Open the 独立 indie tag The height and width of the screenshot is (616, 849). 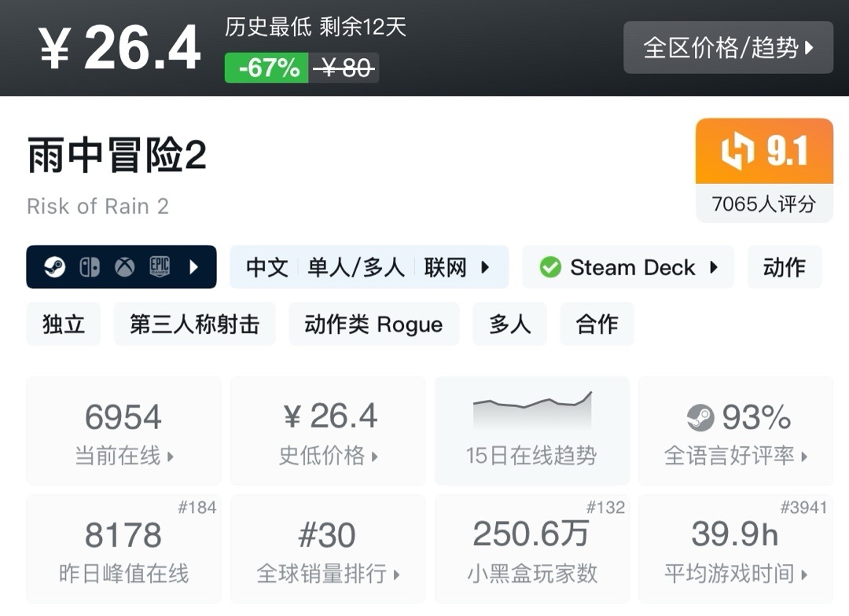(64, 324)
